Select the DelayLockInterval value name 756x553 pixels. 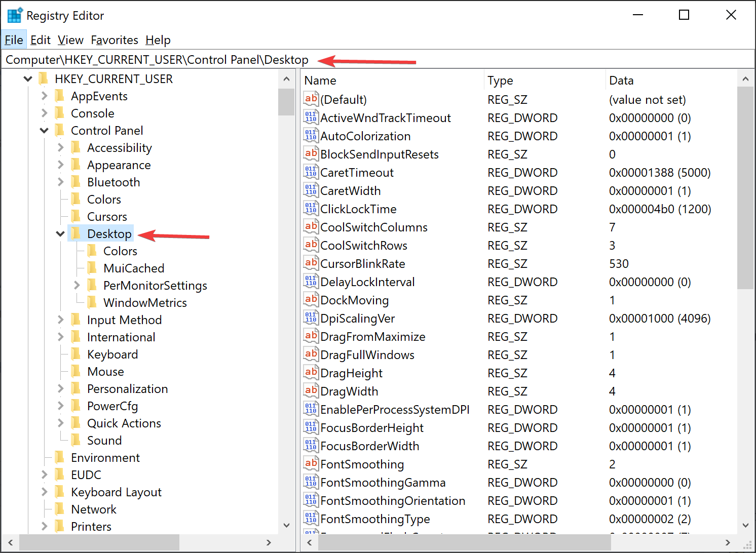point(367,282)
